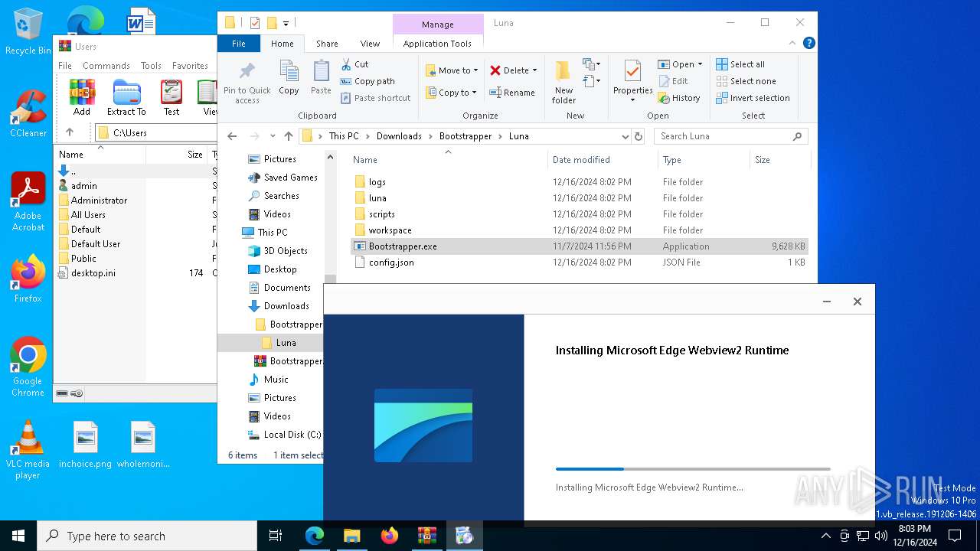The image size is (980, 551).
Task: Refresh the Luna folder view
Action: pyautogui.click(x=639, y=136)
